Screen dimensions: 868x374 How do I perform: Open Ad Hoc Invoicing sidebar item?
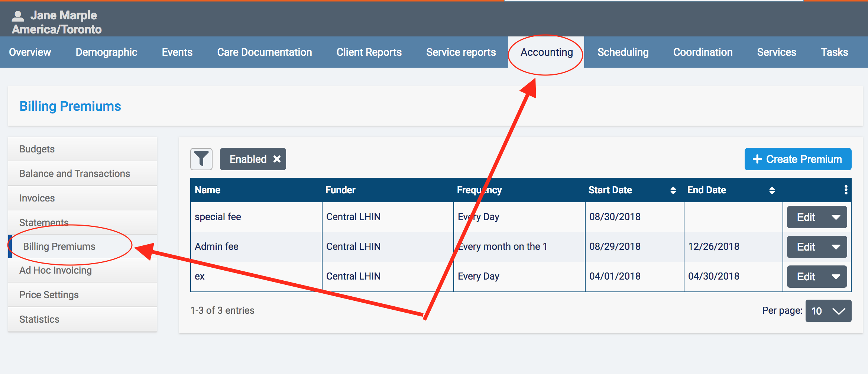pyautogui.click(x=56, y=270)
